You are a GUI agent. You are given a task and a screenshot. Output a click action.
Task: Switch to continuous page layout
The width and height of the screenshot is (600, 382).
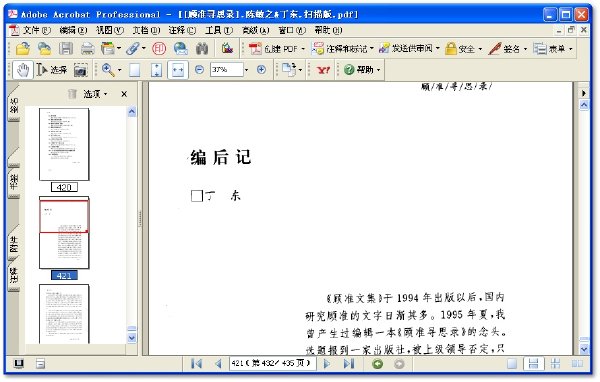tap(533, 364)
